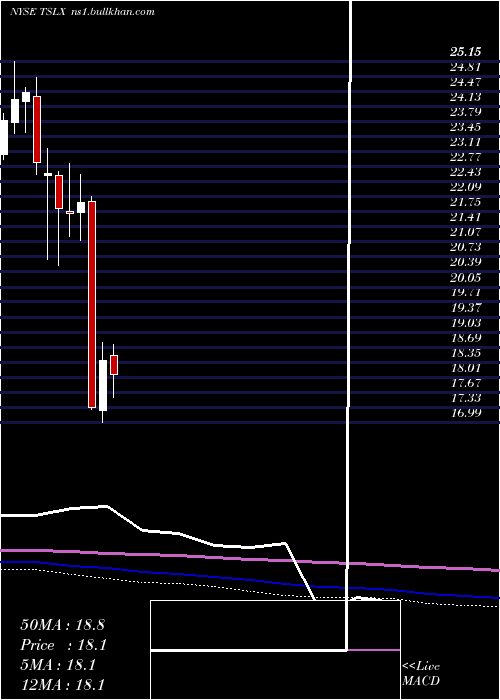Click the 19.03 price label

coord(465,323)
